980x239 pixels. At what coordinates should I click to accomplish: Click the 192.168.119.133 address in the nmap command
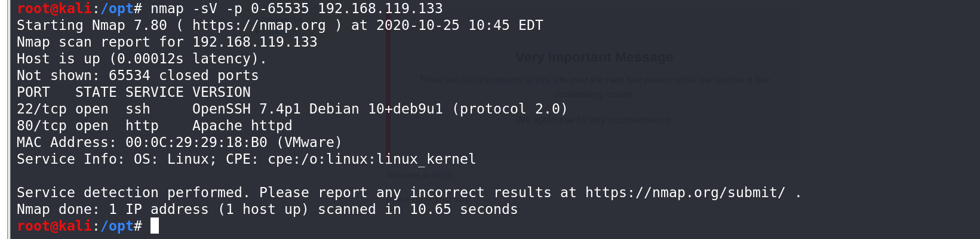[x=380, y=8]
